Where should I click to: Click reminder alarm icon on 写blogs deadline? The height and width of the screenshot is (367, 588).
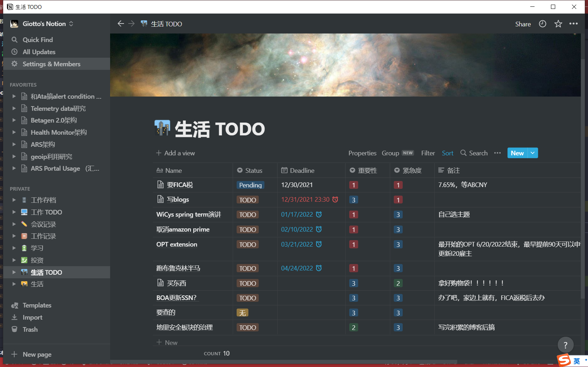[335, 200]
